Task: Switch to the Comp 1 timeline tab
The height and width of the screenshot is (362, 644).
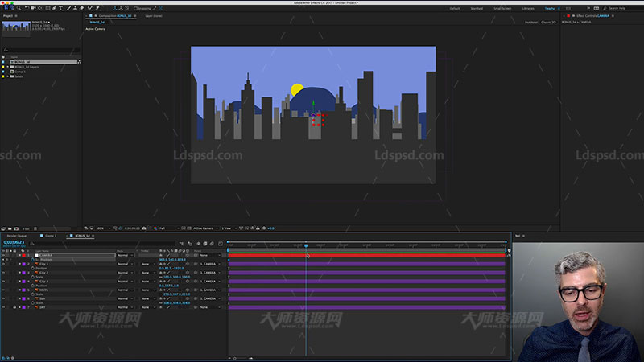Action: point(51,236)
